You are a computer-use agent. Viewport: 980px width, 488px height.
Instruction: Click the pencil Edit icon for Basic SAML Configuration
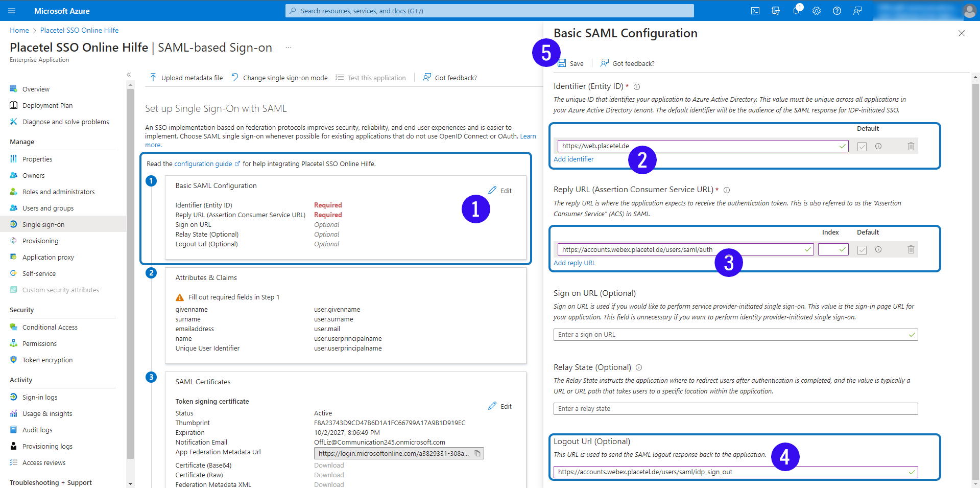point(492,190)
